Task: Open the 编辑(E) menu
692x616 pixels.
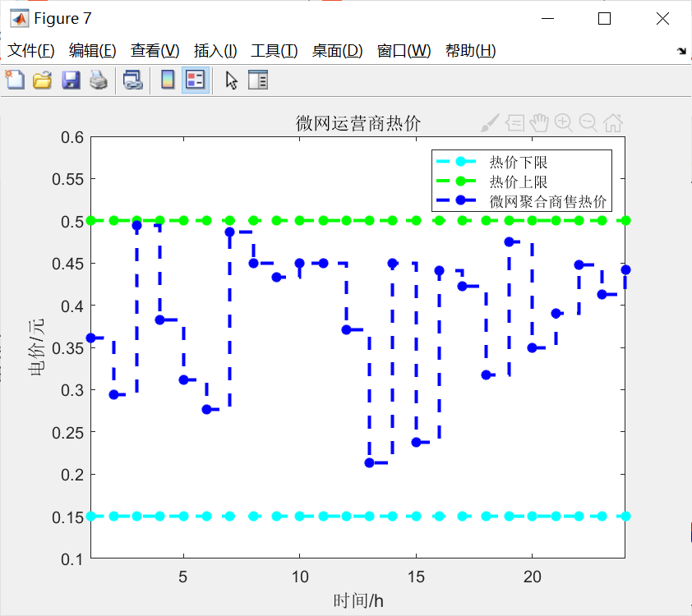Action: [93, 51]
